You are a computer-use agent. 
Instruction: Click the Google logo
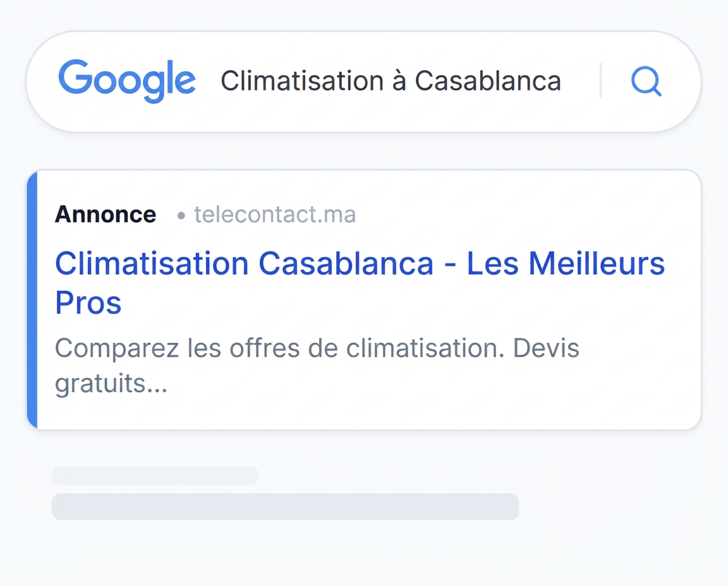click(127, 81)
